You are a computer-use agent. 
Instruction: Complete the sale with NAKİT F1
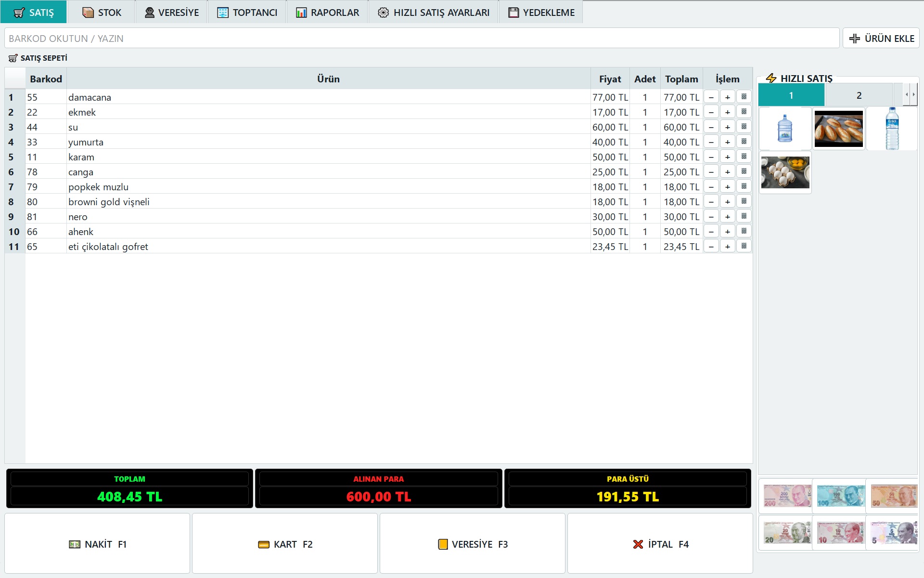coord(97,543)
